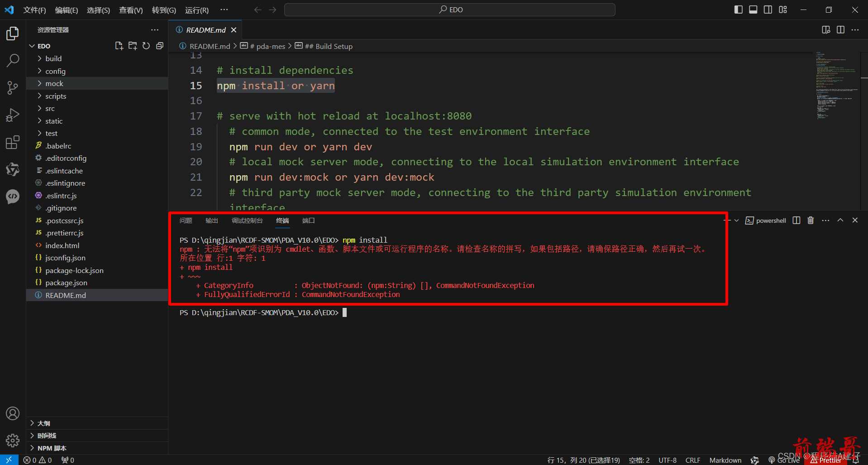The image size is (868, 465).
Task: Change CRLF line ending in status bar
Action: (693, 460)
